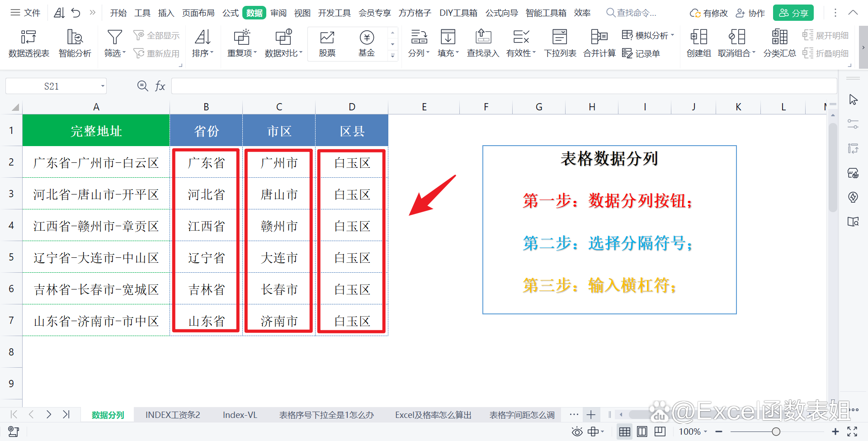Viewport: 868px width, 441px height.
Task: Insert a 下拉列表 dropdown list
Action: [560, 43]
